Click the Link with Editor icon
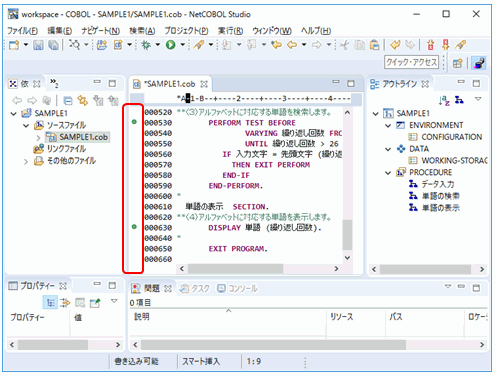This screenshot has width=496, height=377. (x=83, y=100)
